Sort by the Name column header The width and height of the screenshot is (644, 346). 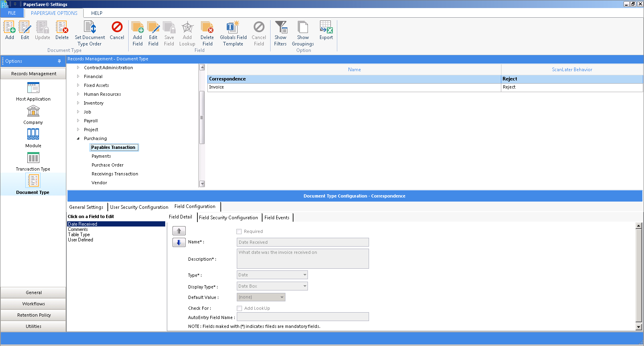[354, 70]
